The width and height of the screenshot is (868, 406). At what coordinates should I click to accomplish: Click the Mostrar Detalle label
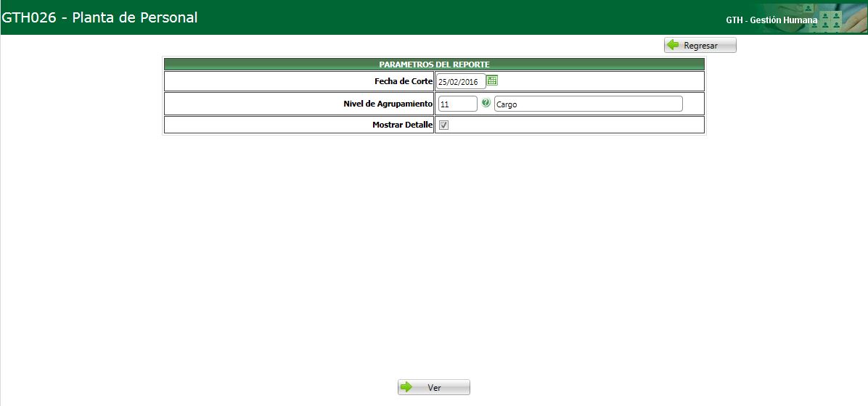403,125
